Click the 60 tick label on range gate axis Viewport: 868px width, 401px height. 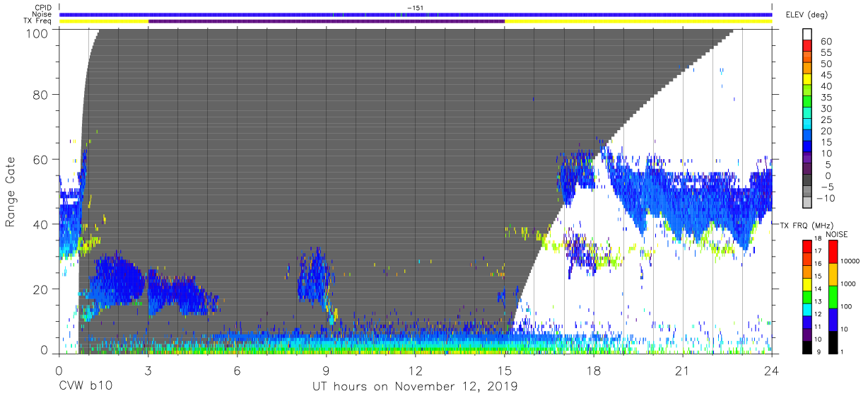[40, 160]
